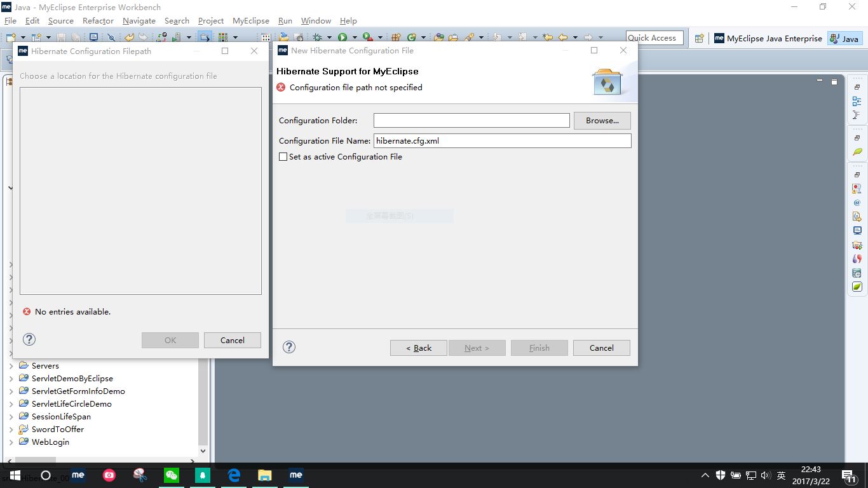Viewport: 868px width, 488px height.
Task: Open the Action Center notification icon
Action: coord(850,475)
